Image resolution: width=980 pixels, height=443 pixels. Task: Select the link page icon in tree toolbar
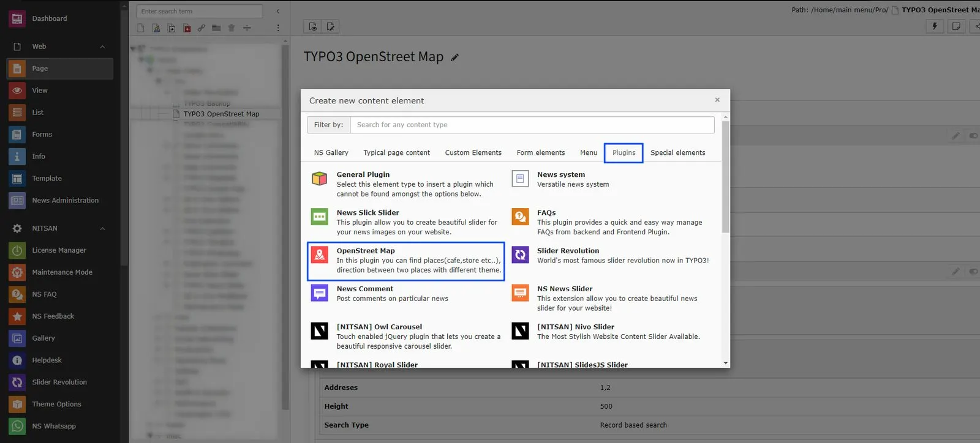pos(201,28)
